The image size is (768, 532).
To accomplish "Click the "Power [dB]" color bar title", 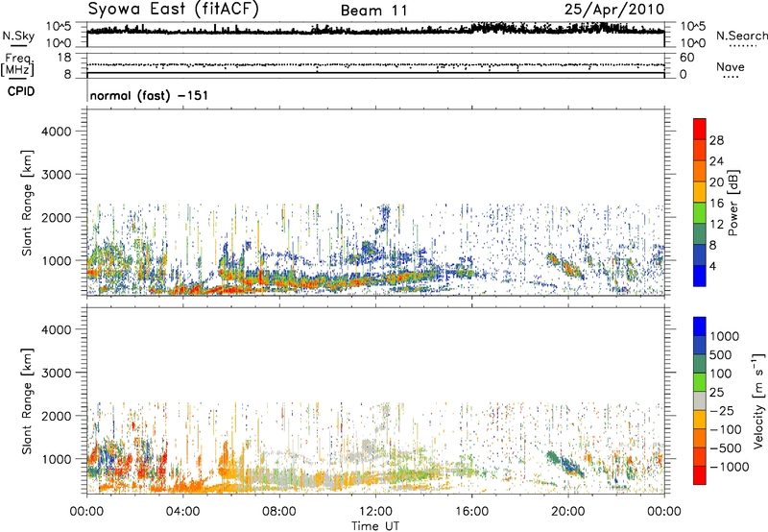I will (x=732, y=203).
